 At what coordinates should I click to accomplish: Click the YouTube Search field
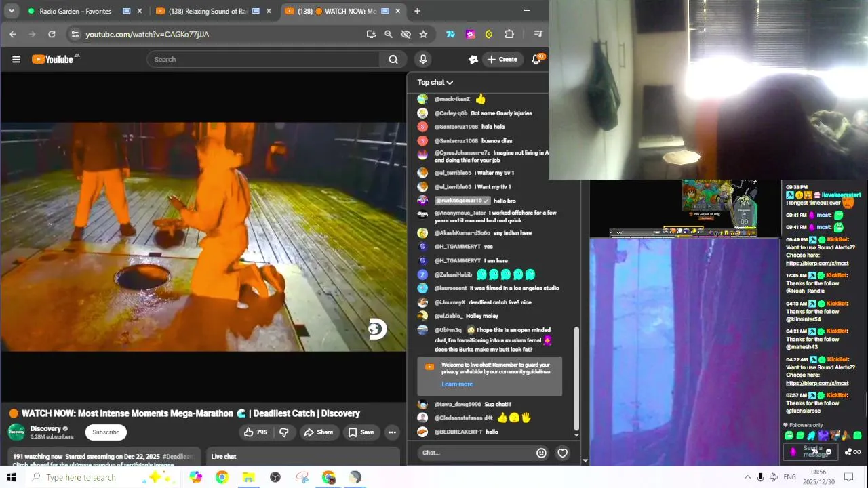pyautogui.click(x=263, y=60)
